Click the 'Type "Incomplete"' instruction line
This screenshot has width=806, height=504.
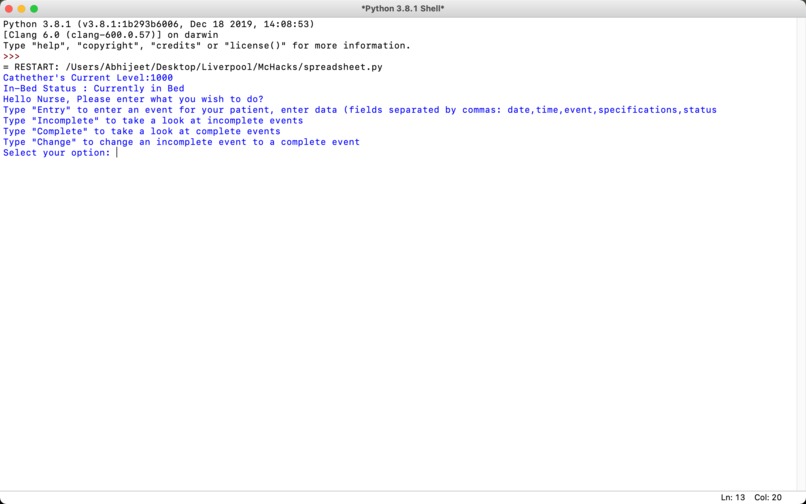pos(153,121)
